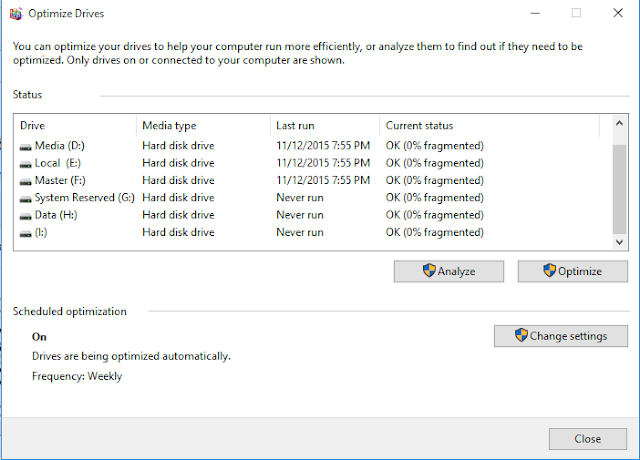Click the shield icon on Change settings

521,336
